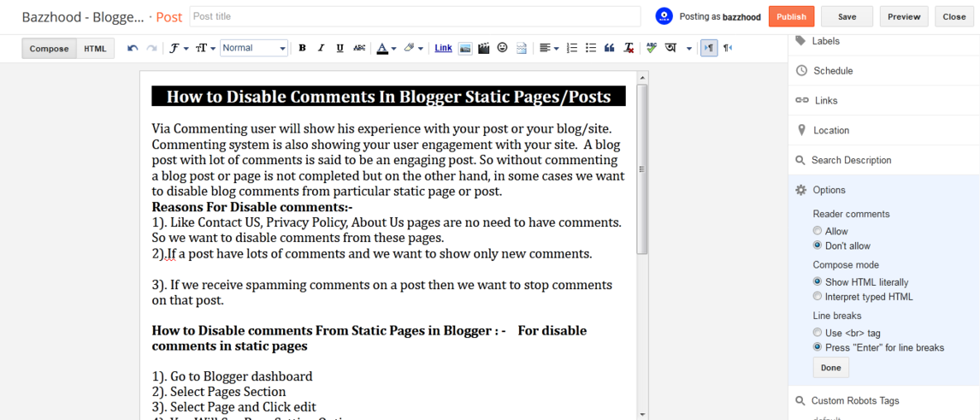The height and width of the screenshot is (420, 980).
Task: Select Don't allow reader comments
Action: pyautogui.click(x=818, y=245)
